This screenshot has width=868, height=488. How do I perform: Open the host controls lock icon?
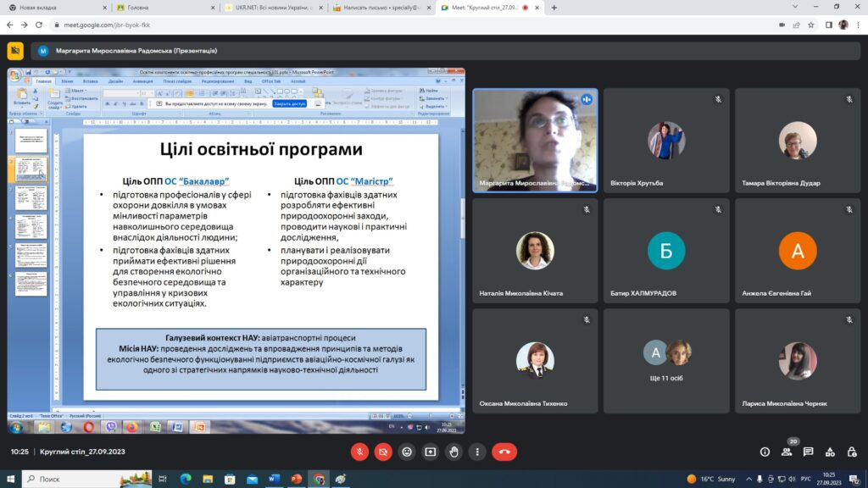tap(850, 452)
